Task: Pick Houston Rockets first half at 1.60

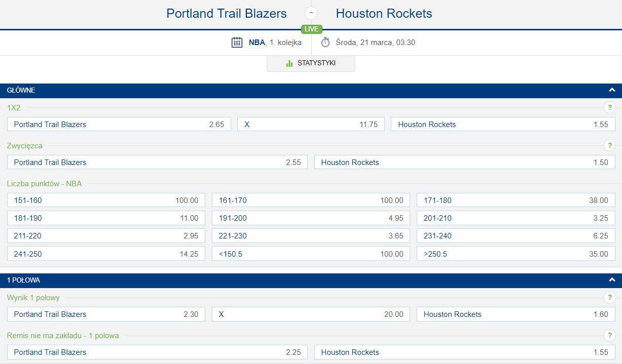Action: pyautogui.click(x=516, y=314)
